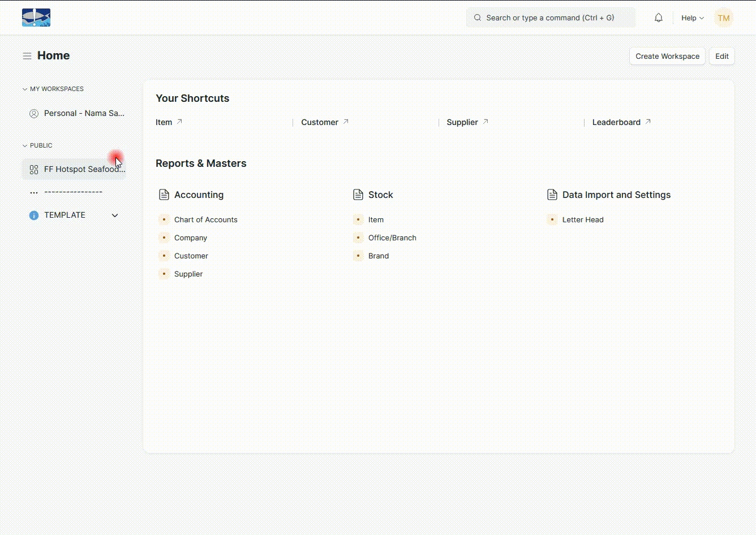The image size is (756, 535).
Task: Toggle sidebar with hamburger menu icon
Action: click(27, 56)
